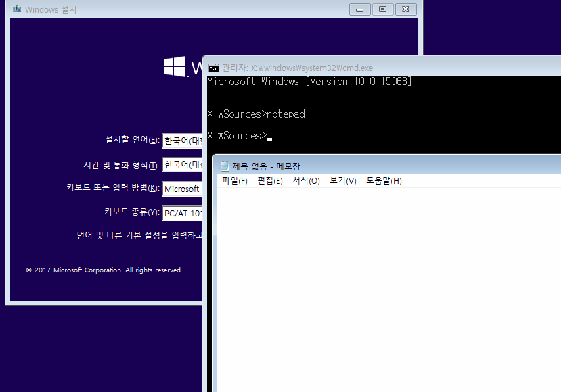The width and height of the screenshot is (561, 392).
Task: Minimize the Windows 설치 window
Action: [359, 9]
